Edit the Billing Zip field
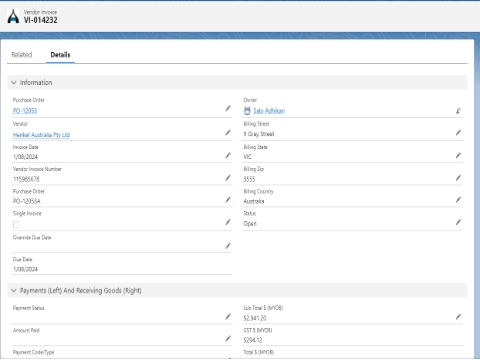This screenshot has height=360, width=480. 459,178
